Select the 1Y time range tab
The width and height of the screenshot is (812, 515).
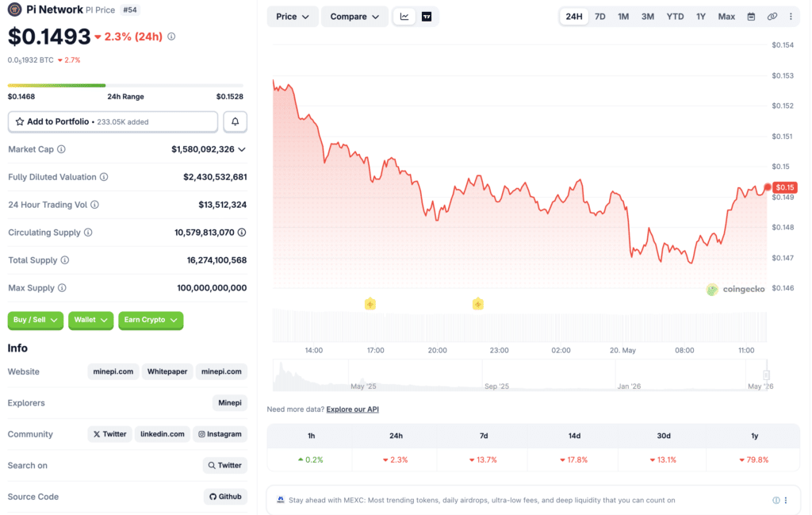click(x=701, y=17)
